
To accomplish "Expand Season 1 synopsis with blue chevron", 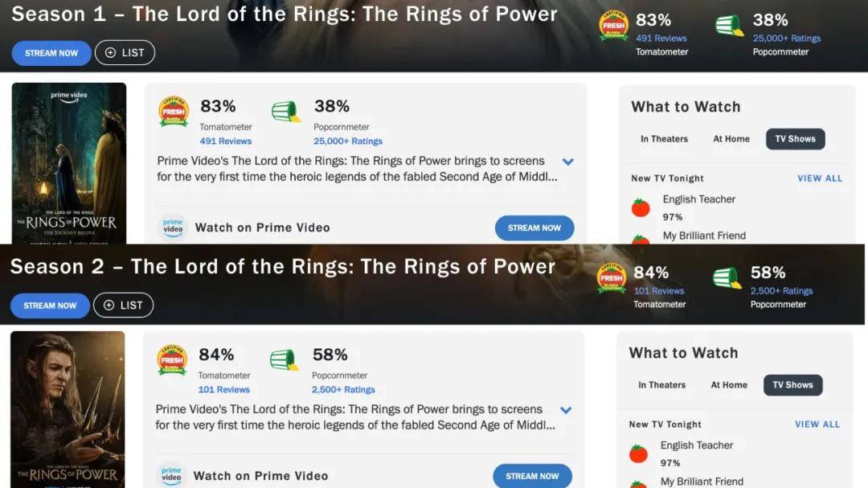I will (x=568, y=162).
